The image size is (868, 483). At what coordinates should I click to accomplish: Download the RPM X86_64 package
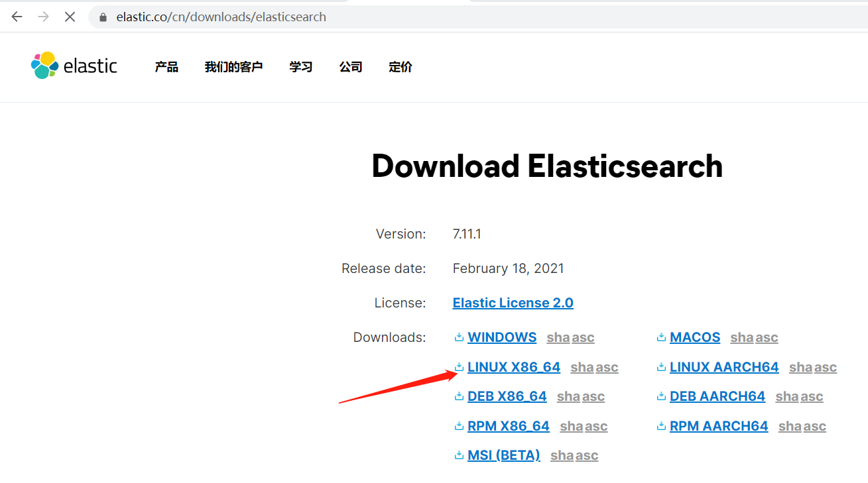pyautogui.click(x=509, y=426)
